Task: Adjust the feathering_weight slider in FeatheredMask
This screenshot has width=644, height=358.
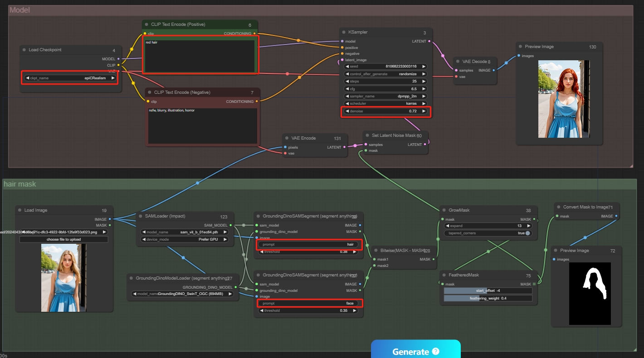Action: point(488,298)
